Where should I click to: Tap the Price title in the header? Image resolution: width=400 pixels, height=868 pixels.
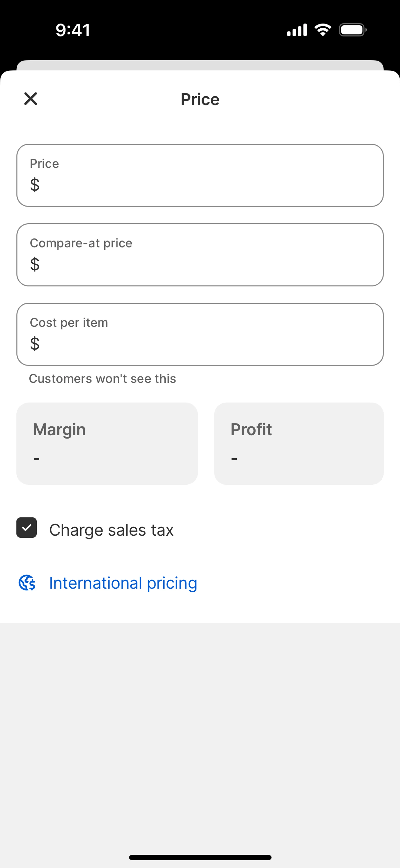click(x=200, y=99)
